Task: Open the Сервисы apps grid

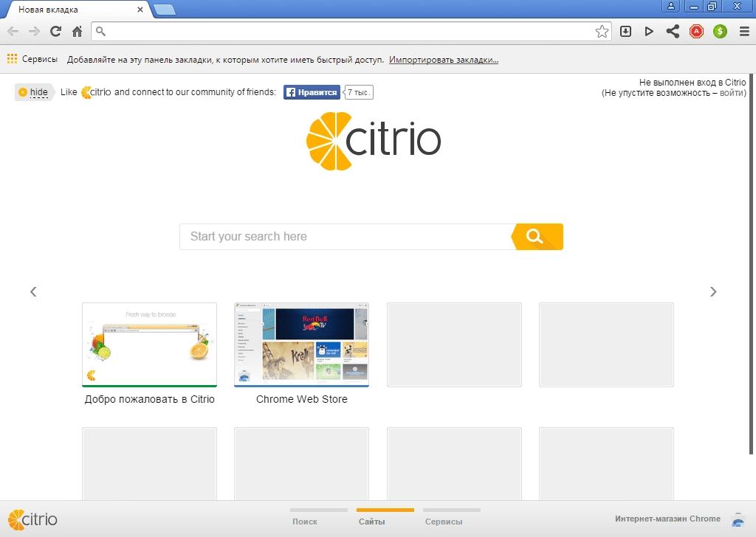Action: [x=32, y=59]
